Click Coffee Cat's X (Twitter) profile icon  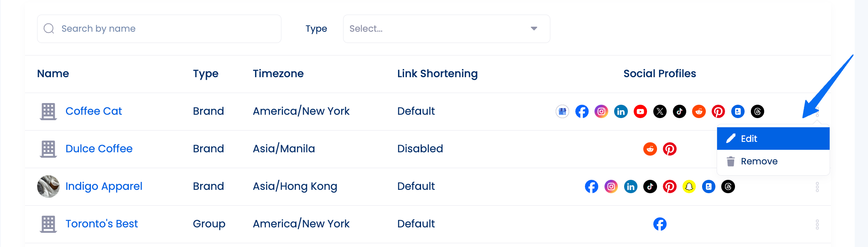click(x=660, y=111)
